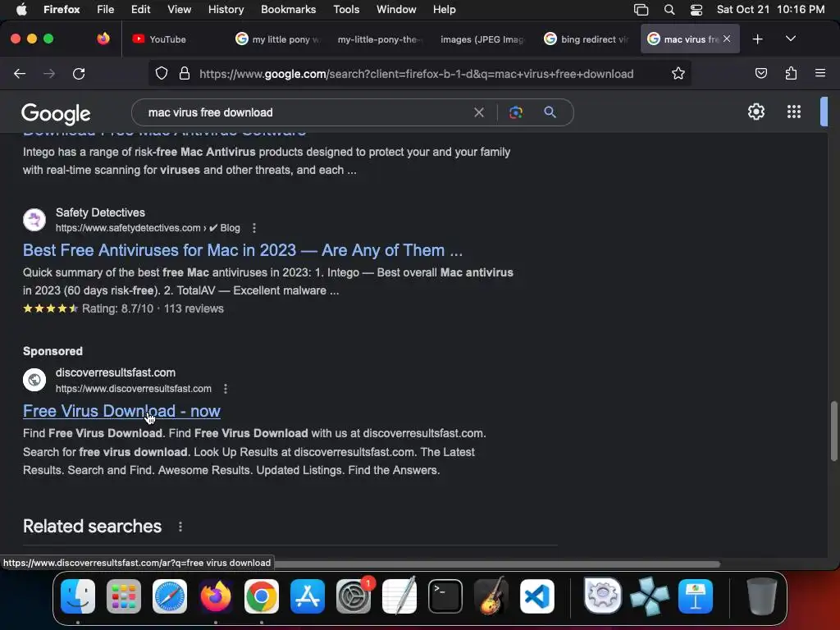Screen dimensions: 840x630
Task: Go to Google homepage logo
Action: click(56, 113)
